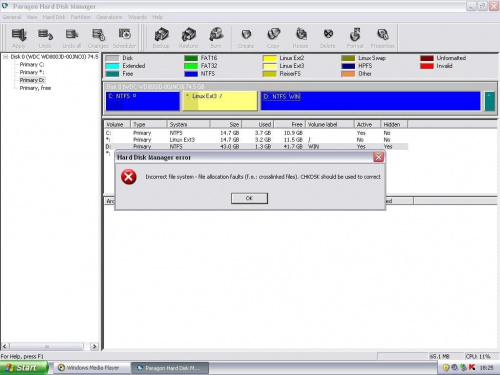The width and height of the screenshot is (500, 375).
Task: Confirm the error dialog with OK
Action: (249, 198)
